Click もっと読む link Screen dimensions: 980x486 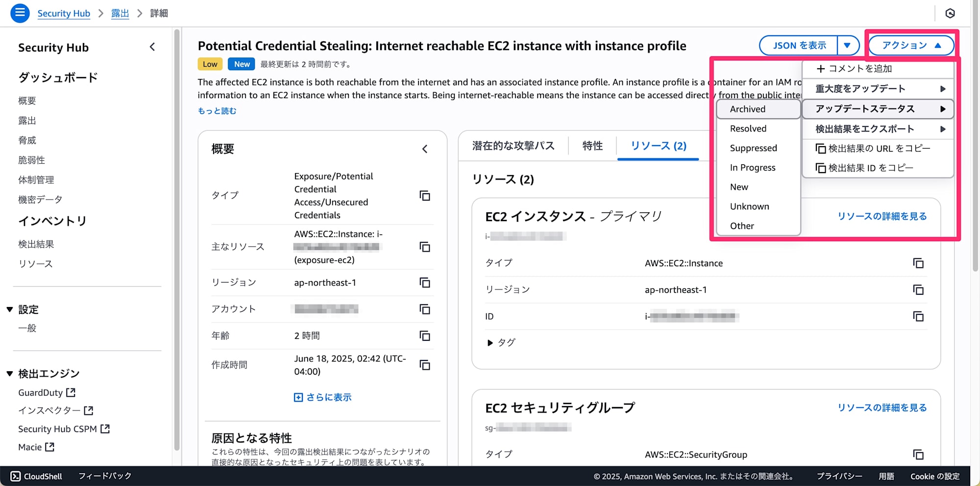217,111
